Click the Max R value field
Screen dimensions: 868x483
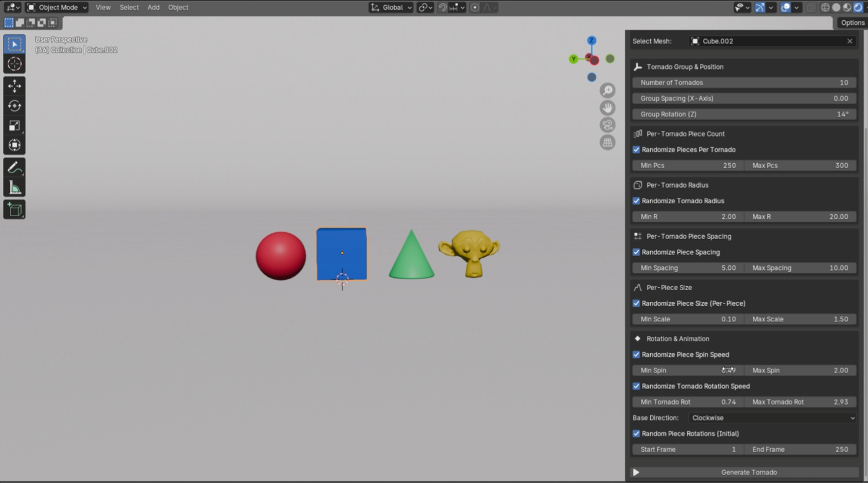(x=801, y=217)
